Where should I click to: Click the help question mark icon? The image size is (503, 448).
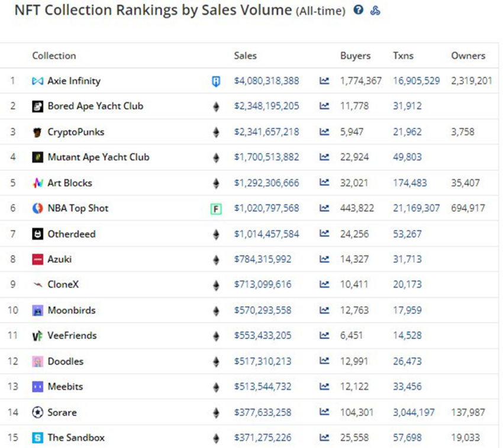pyautogui.click(x=358, y=10)
